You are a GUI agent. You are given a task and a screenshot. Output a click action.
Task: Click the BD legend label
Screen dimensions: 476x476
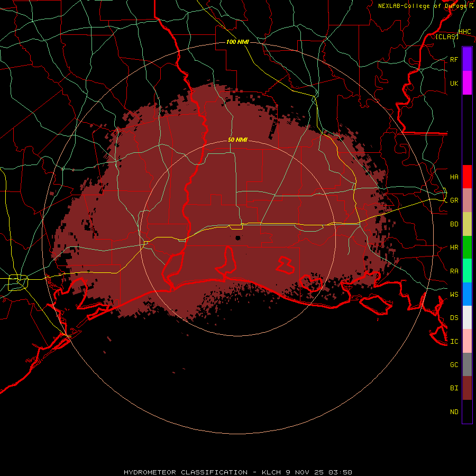pyautogui.click(x=454, y=224)
